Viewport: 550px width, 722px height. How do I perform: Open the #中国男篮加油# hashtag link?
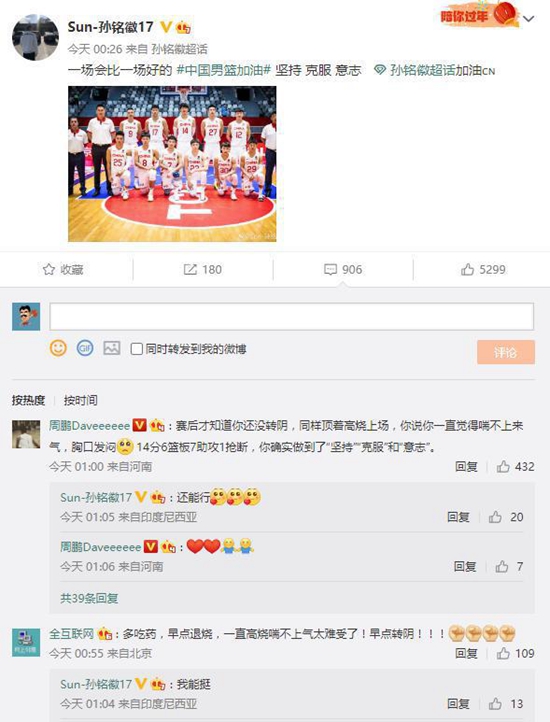click(223, 70)
